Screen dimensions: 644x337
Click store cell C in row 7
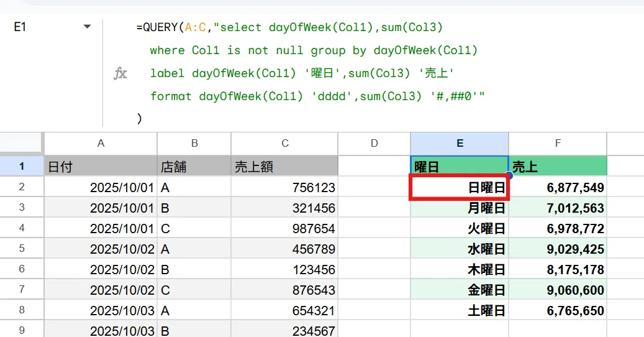tap(194, 290)
